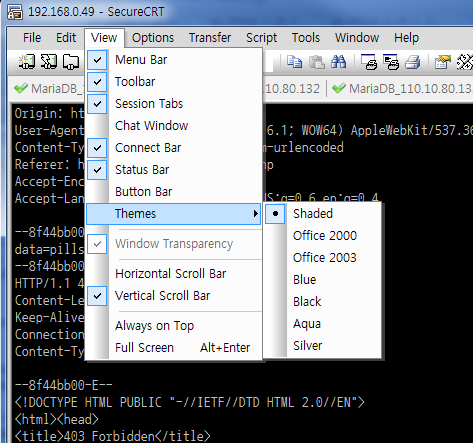Click the Print Screen icon

[x=369, y=62]
